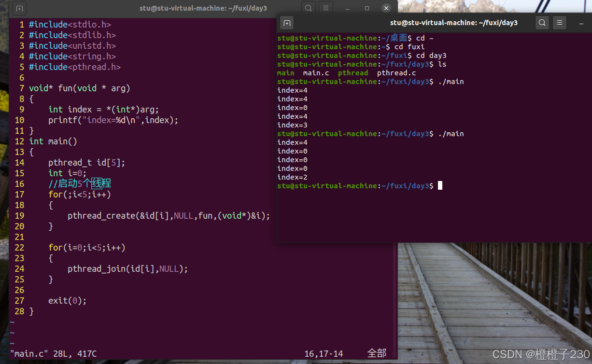Click the cursor position '16,17-14' in vim status
The width and height of the screenshot is (592, 364).
pos(324,354)
